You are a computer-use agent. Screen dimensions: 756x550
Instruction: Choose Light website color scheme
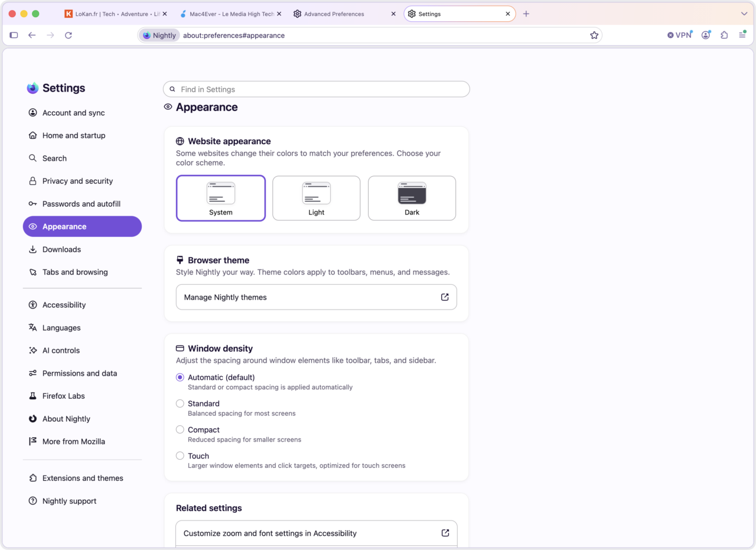tap(316, 198)
